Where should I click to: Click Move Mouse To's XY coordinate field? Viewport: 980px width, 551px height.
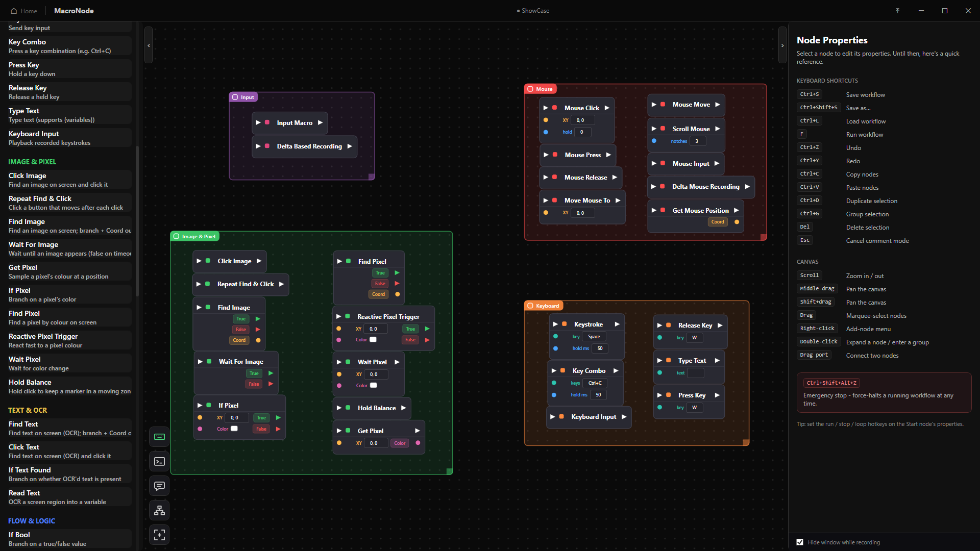pos(582,213)
